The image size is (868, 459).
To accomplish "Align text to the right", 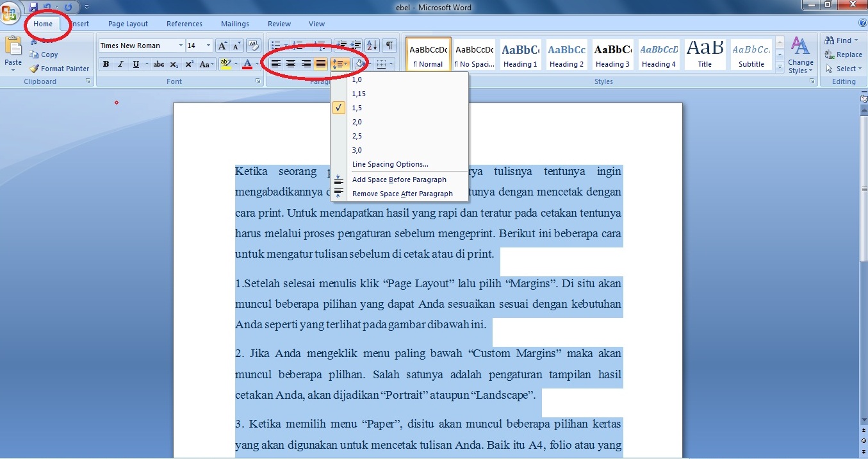I will click(306, 64).
